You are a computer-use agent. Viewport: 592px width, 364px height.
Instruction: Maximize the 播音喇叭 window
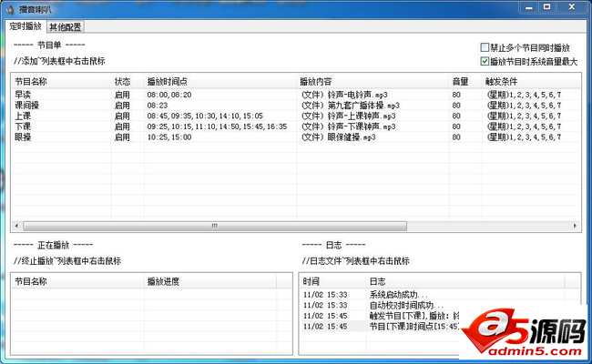point(546,7)
